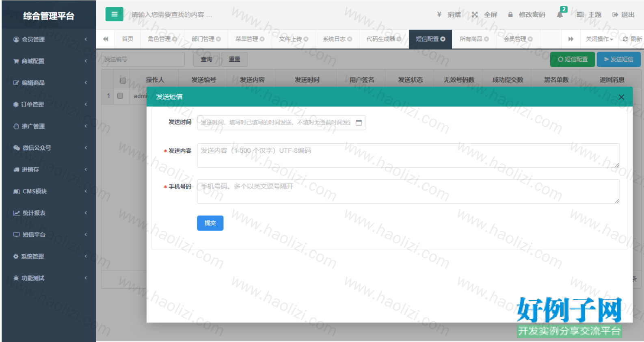The height and width of the screenshot is (342, 644).
Task: Expand the 推广管理 sidebar menu
Action: click(x=49, y=126)
